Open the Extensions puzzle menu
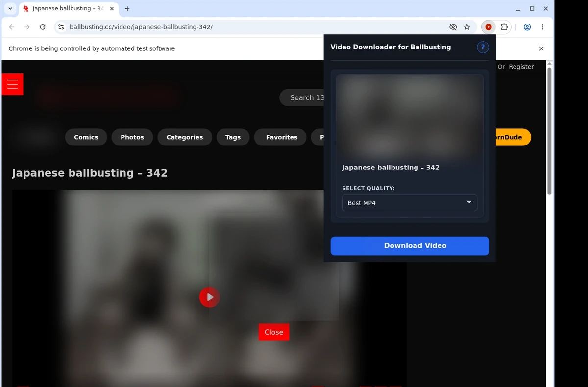The image size is (588, 387). tap(504, 27)
